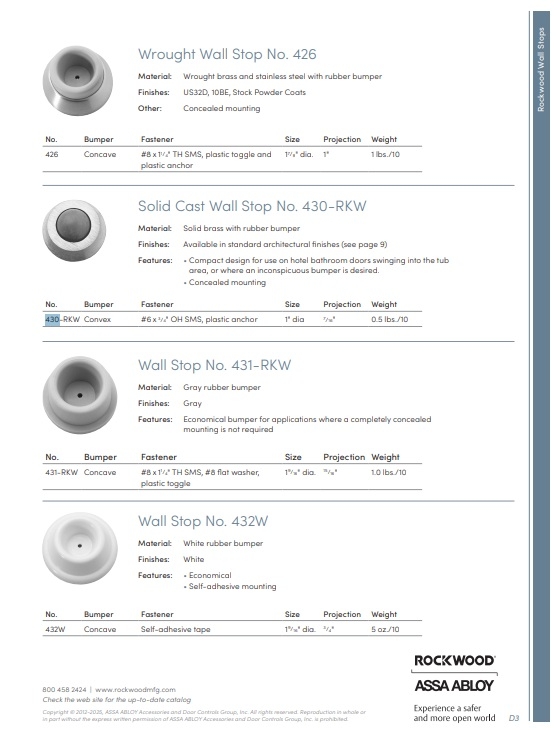This screenshot has width=556, height=730.
Task: Click "Check the web site for the up-to-date catalog"
Action: pyautogui.click(x=117, y=700)
